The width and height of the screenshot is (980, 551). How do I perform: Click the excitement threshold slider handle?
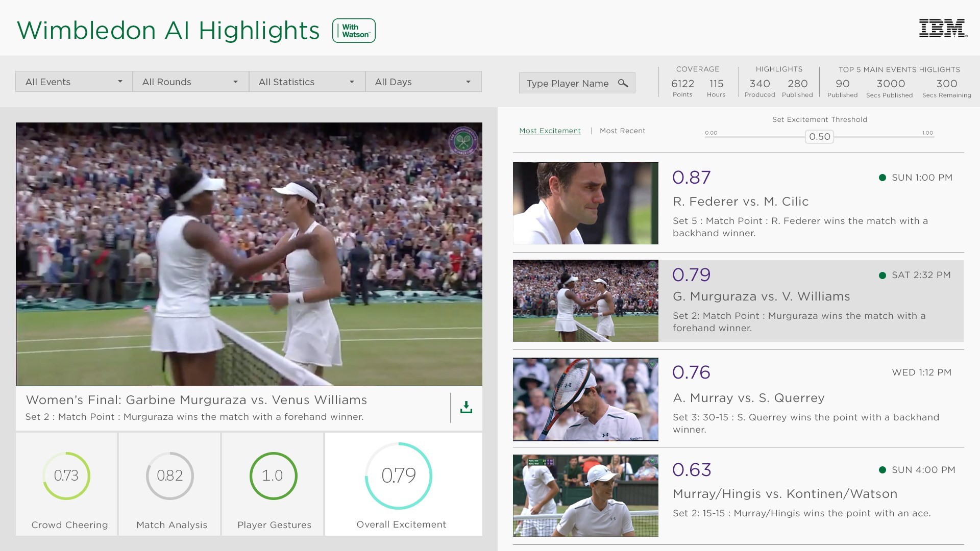(x=819, y=137)
